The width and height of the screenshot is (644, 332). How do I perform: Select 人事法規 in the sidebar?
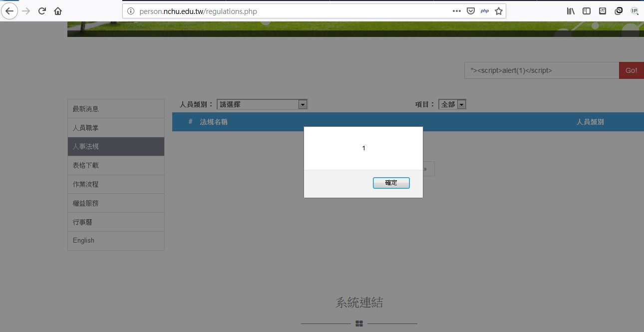[x=116, y=146]
